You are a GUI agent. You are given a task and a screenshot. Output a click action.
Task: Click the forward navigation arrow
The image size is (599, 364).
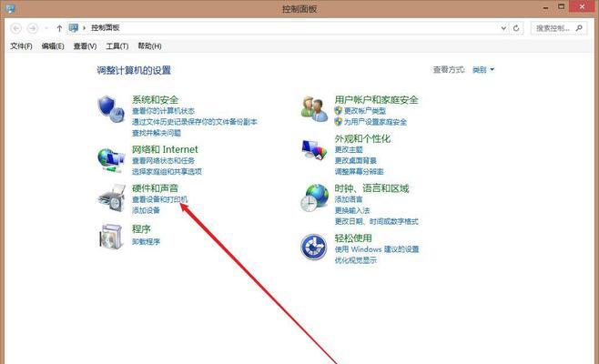[33, 28]
